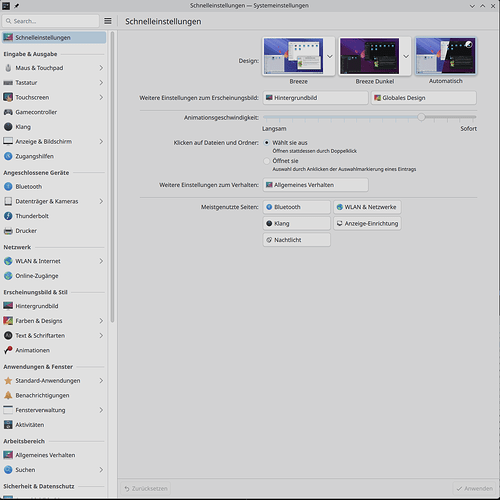Adjust the Animationsgeschwindigkeit slider handle
This screenshot has width=500, height=500.
421,117
